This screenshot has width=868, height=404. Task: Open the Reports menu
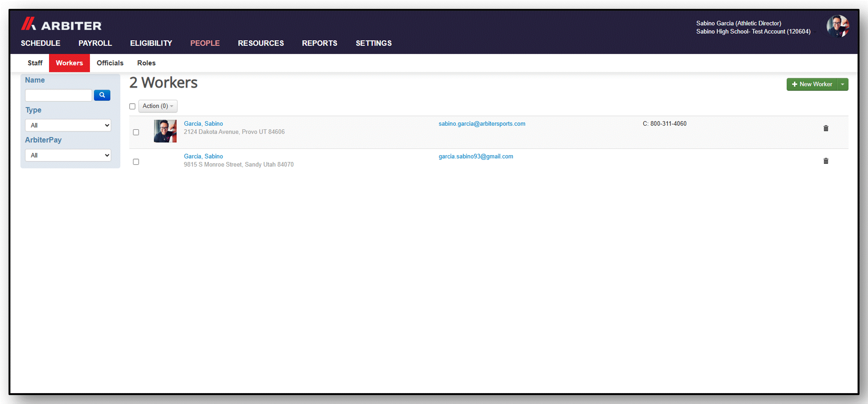click(319, 43)
